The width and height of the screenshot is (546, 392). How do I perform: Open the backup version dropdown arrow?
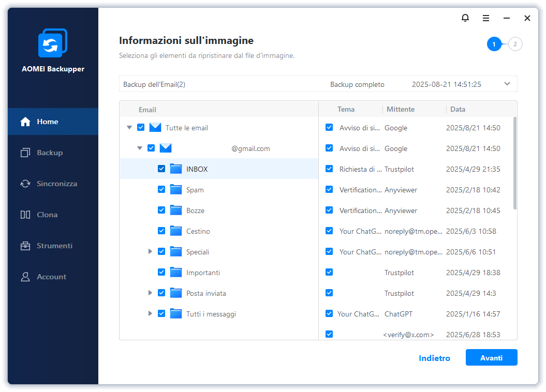click(x=507, y=84)
